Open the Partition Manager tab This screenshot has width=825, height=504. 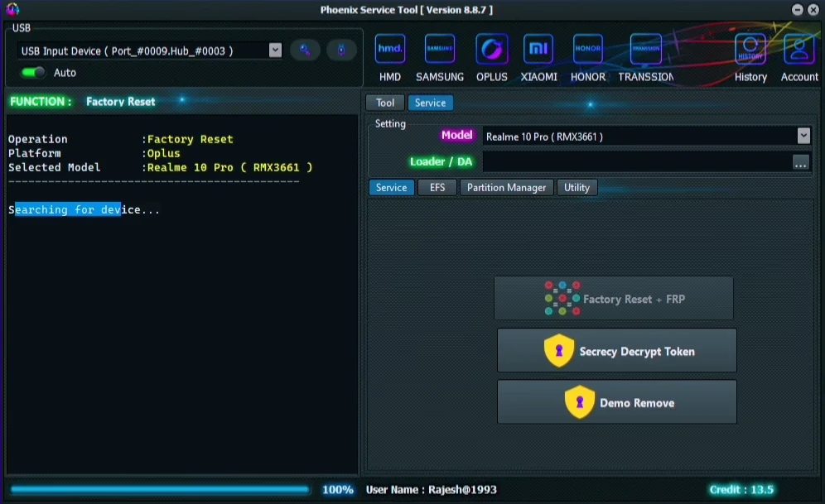tap(506, 187)
